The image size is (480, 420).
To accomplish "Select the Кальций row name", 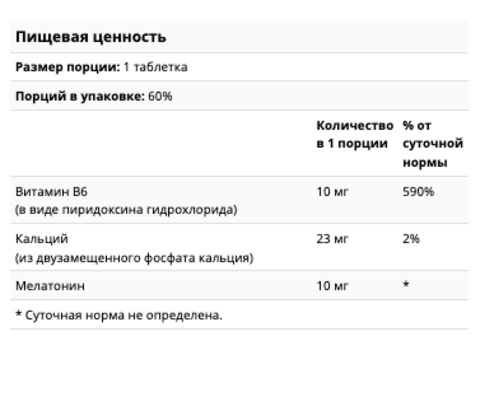I will pyautogui.click(x=42, y=239).
